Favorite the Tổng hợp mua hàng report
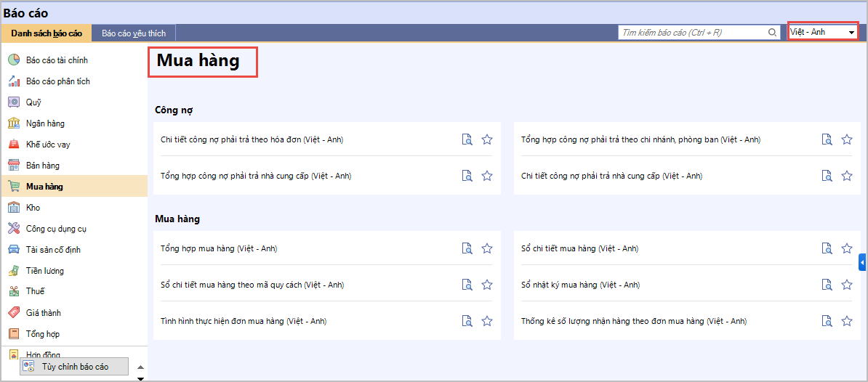 click(487, 248)
